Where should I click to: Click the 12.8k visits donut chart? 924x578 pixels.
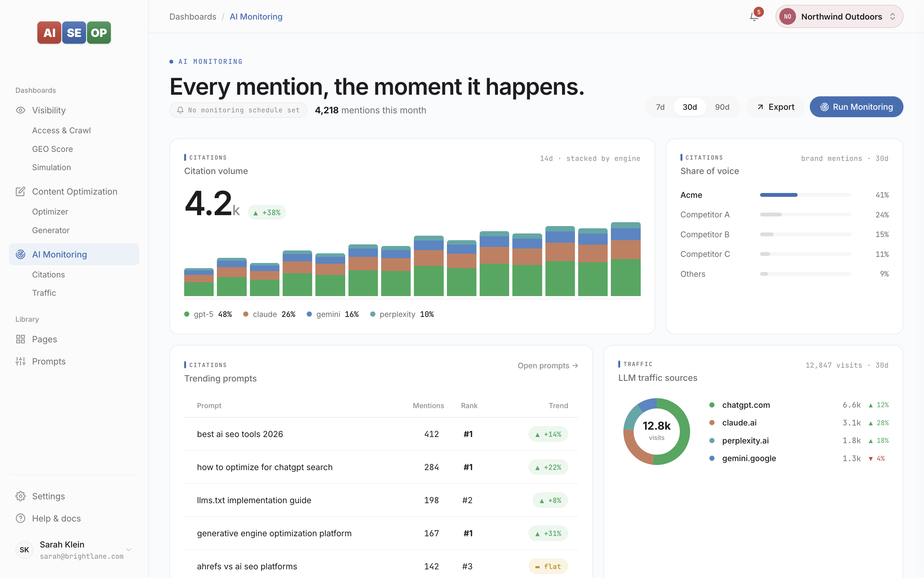[x=656, y=431]
